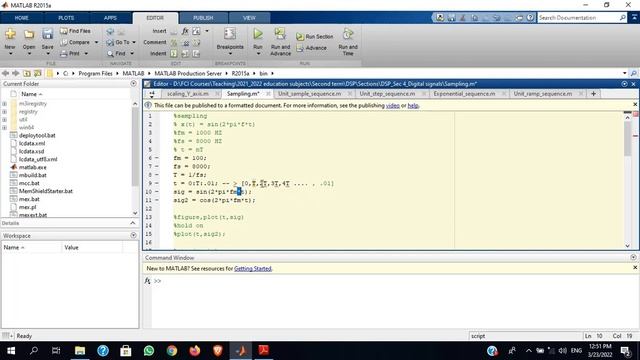Image resolution: width=640 pixels, height=360 pixels.
Task: Open the Print dropdown arrow
Action: pos(86,53)
